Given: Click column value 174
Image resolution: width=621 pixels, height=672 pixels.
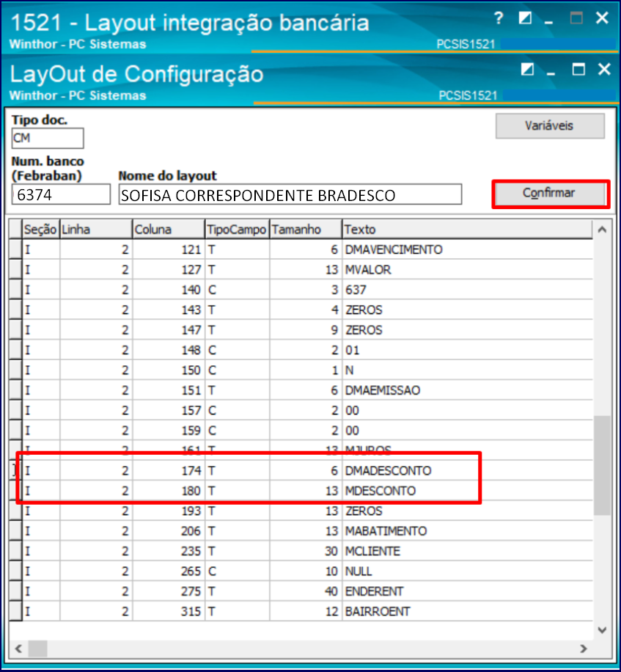Looking at the screenshot, I should (169, 470).
